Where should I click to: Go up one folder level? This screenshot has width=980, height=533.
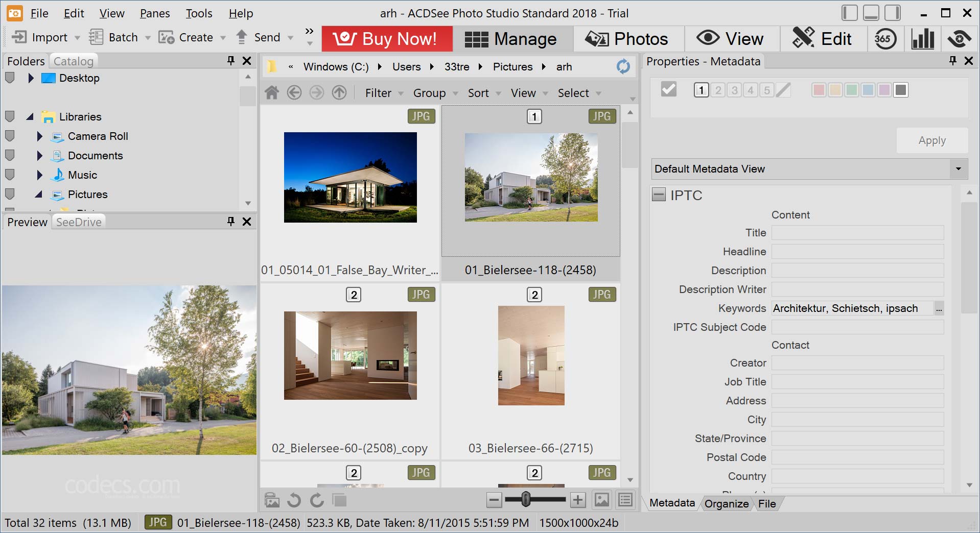339,93
